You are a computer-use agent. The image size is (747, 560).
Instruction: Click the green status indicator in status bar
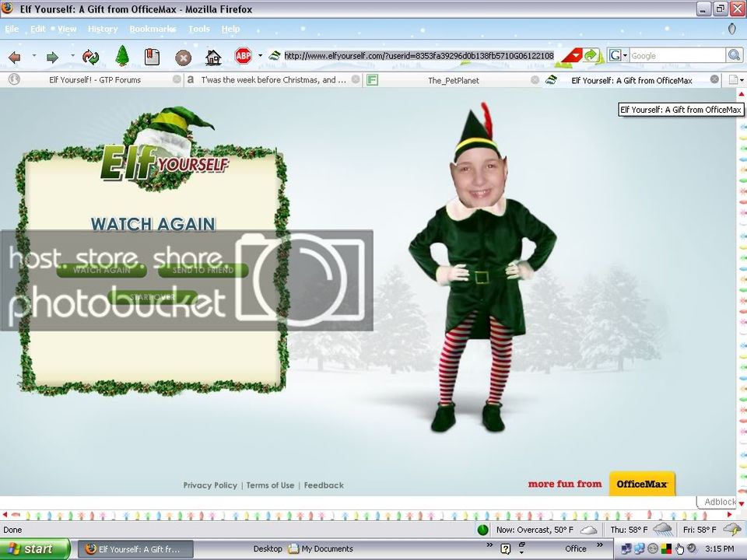[x=482, y=530]
